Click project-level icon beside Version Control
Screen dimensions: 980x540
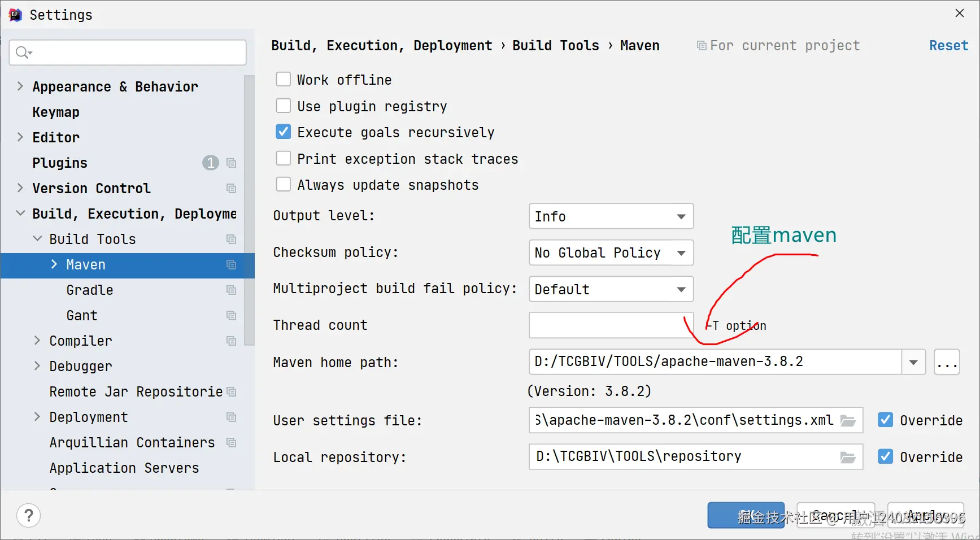click(x=231, y=189)
